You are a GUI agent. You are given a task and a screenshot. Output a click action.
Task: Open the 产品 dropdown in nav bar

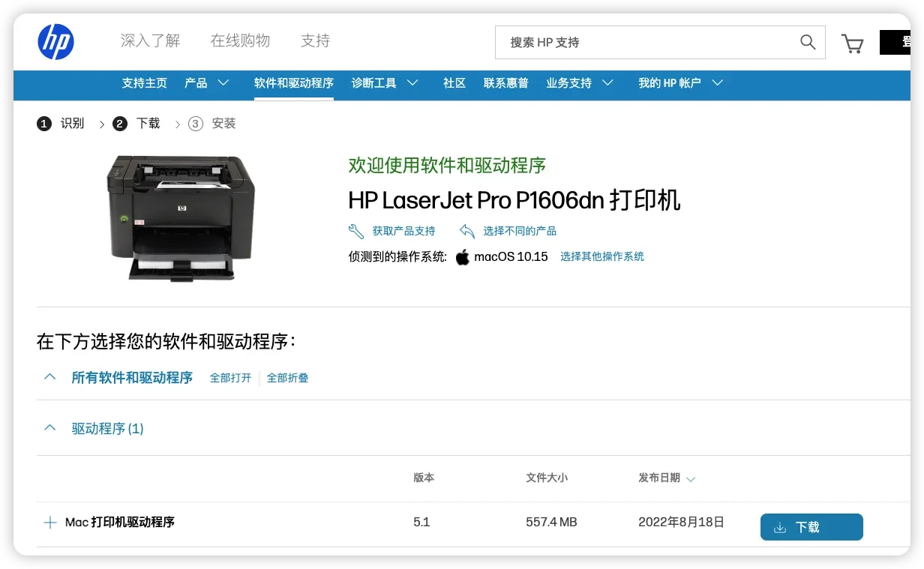coord(207,83)
